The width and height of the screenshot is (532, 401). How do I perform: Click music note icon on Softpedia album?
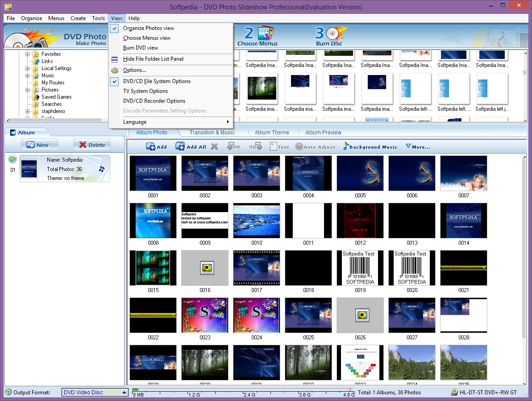101,169
